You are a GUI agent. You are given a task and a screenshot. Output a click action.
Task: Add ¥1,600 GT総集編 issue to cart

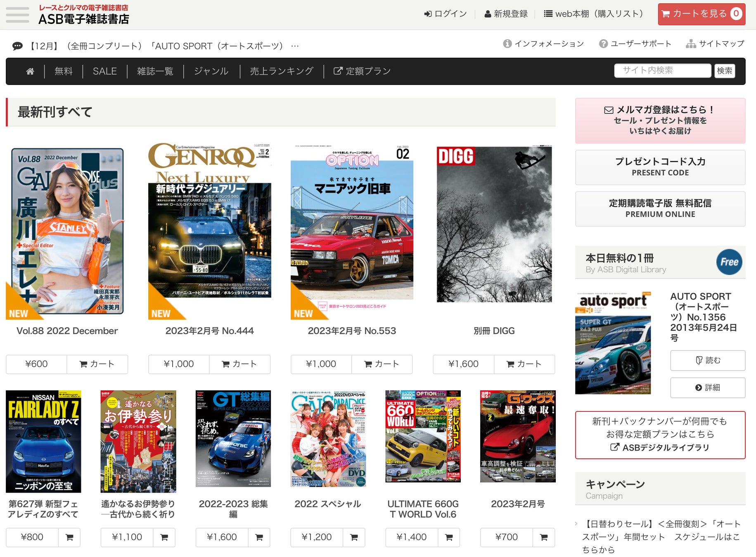click(259, 537)
